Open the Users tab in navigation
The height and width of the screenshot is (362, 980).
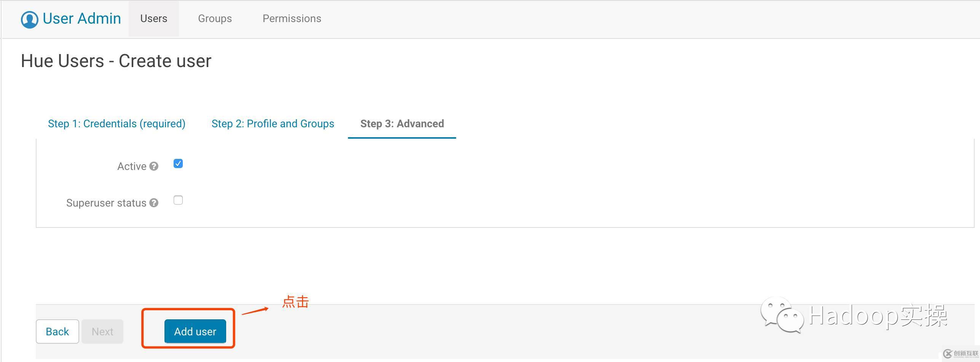[x=154, y=19]
